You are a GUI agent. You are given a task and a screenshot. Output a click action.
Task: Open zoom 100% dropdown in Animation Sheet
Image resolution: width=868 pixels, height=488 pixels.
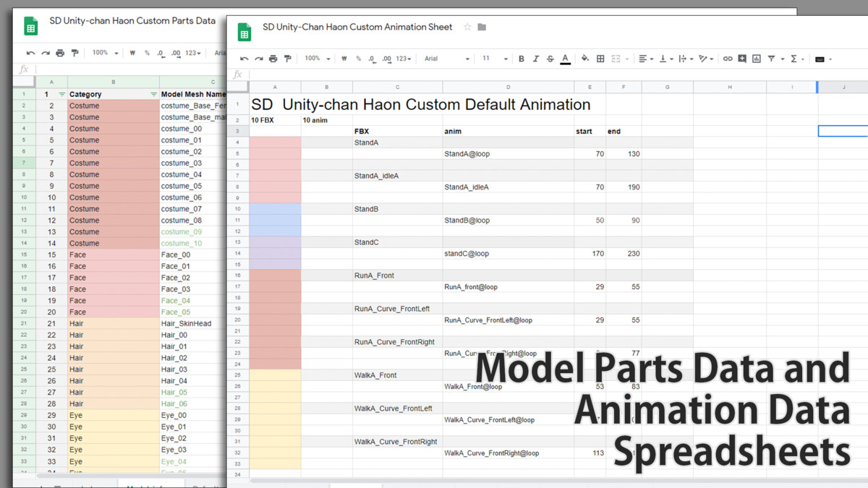point(318,59)
